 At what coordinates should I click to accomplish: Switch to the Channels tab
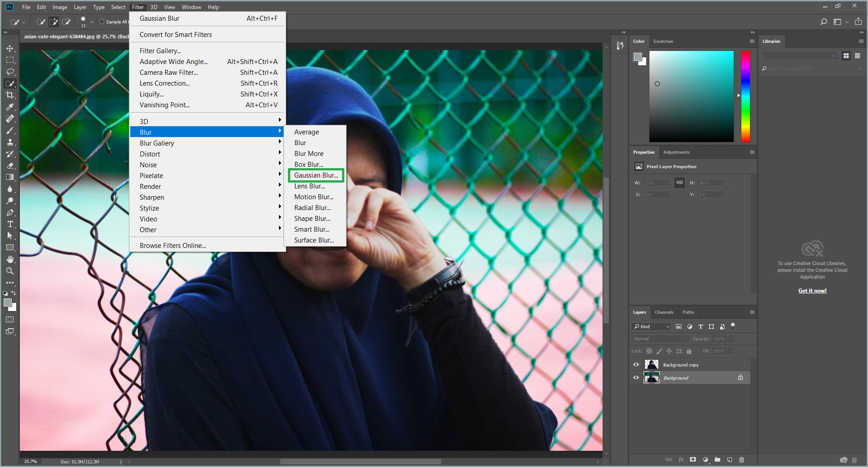664,312
